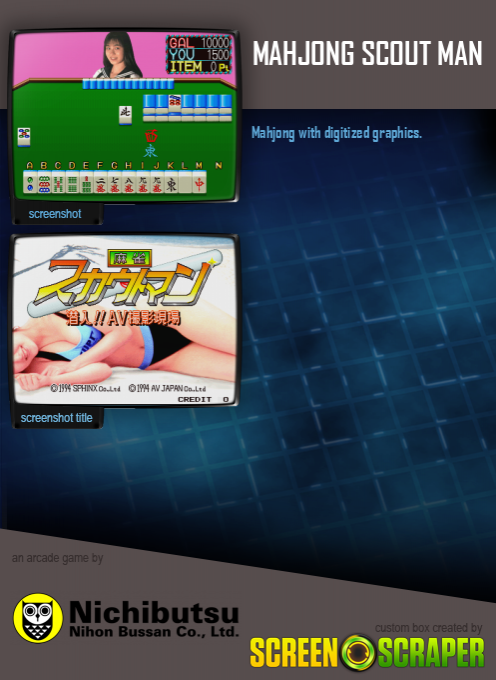Click the green 麻雀 badge on title screen

(129, 258)
